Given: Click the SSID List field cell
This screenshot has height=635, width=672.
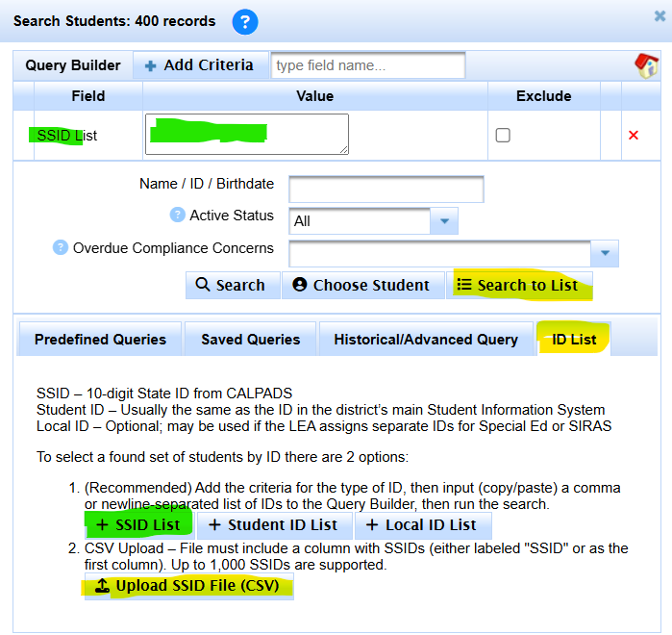Looking at the screenshot, I should 87,136.
